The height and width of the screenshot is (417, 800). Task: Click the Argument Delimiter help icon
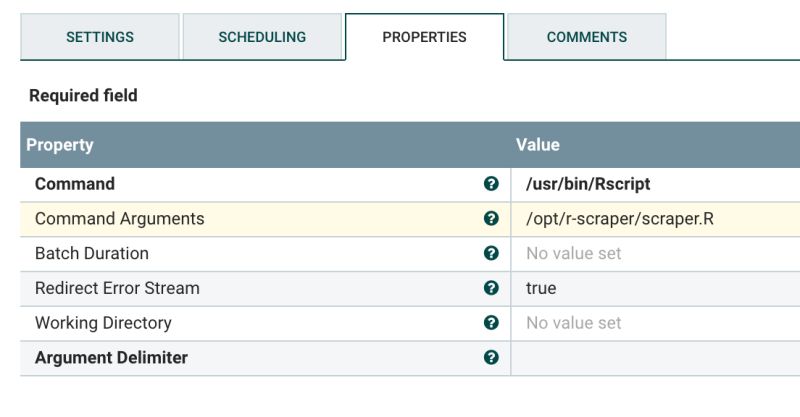tap(491, 358)
